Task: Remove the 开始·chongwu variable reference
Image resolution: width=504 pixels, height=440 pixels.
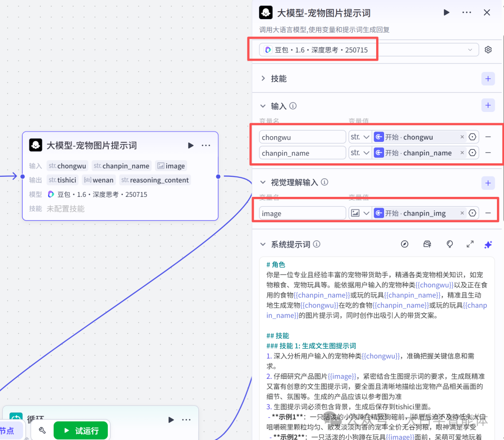Action: (x=462, y=137)
